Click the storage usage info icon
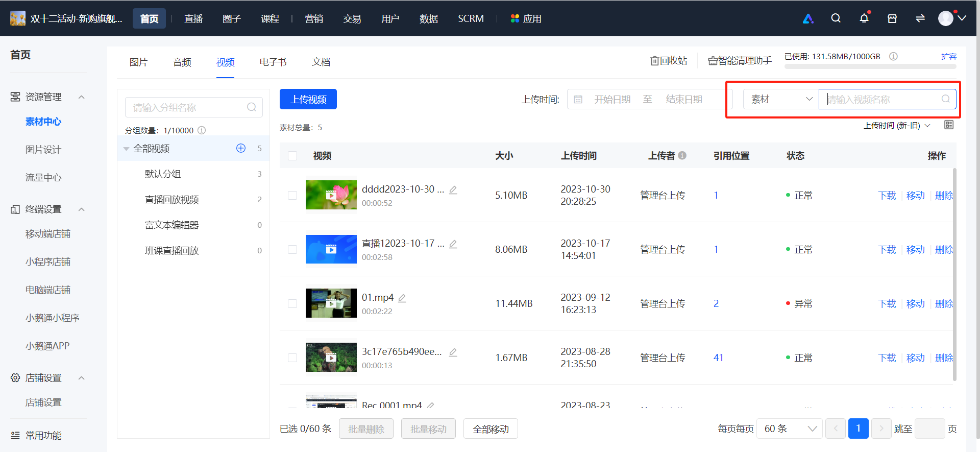This screenshot has width=980, height=452. click(x=893, y=56)
